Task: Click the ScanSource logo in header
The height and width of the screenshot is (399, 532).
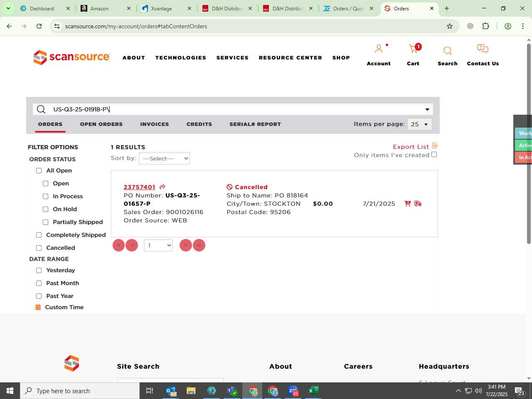Action: click(x=71, y=57)
